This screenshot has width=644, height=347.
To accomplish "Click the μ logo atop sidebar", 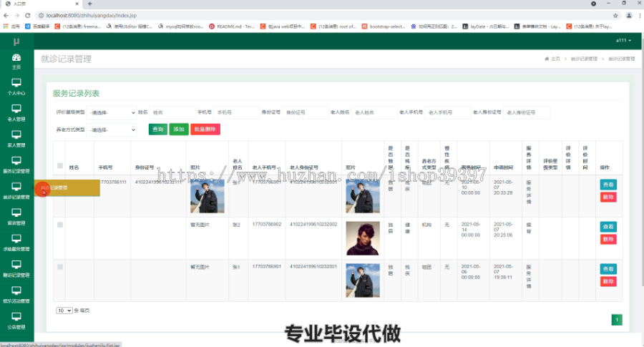I will (x=16, y=41).
